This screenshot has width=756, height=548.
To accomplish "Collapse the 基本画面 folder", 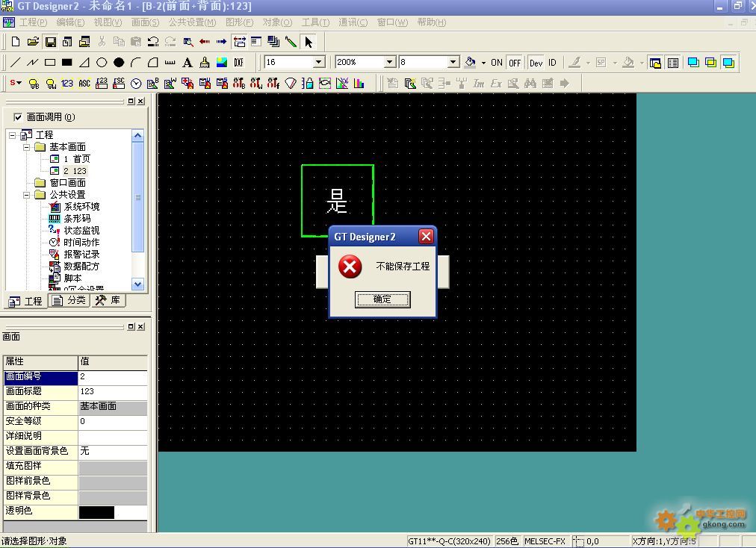I will (x=26, y=148).
